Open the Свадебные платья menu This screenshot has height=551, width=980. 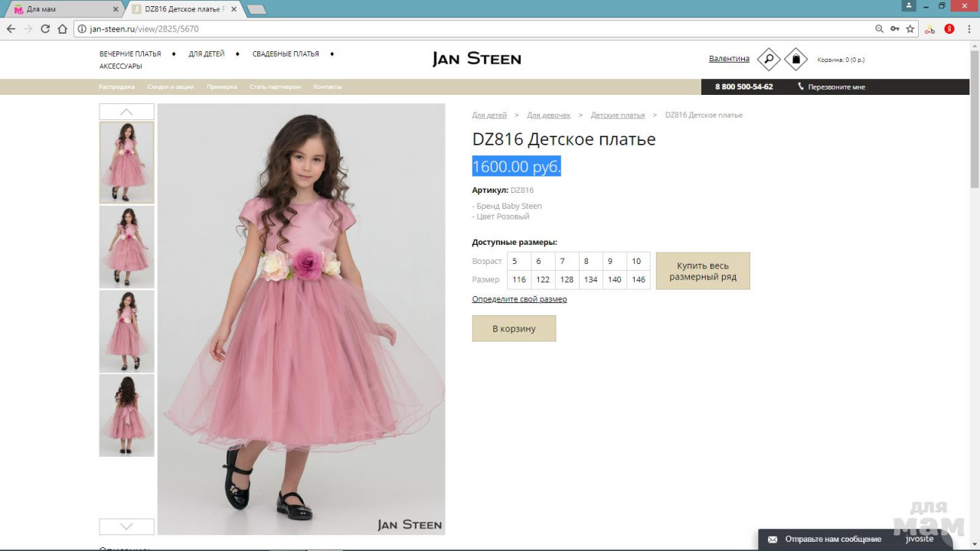286,54
